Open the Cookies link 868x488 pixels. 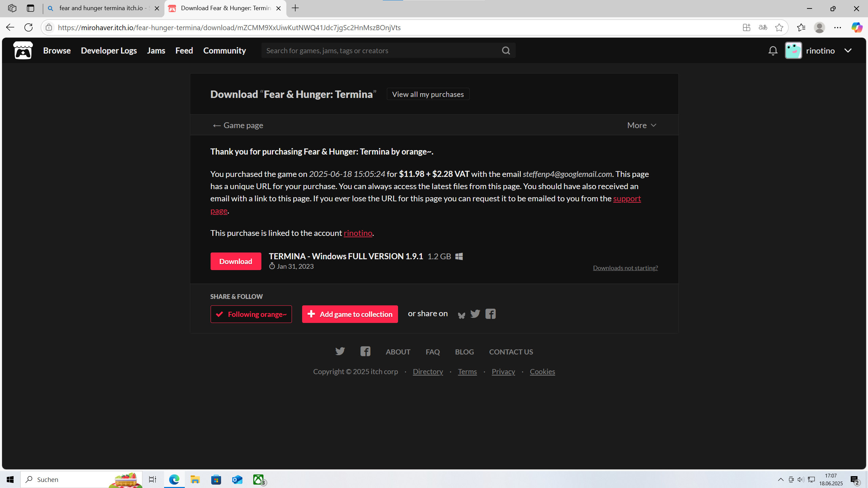(542, 371)
